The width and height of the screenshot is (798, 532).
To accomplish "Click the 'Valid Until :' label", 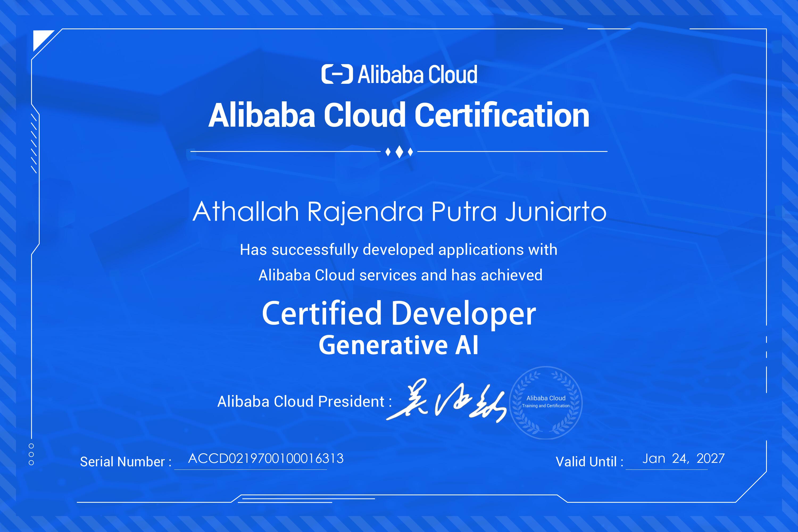I will (589, 462).
